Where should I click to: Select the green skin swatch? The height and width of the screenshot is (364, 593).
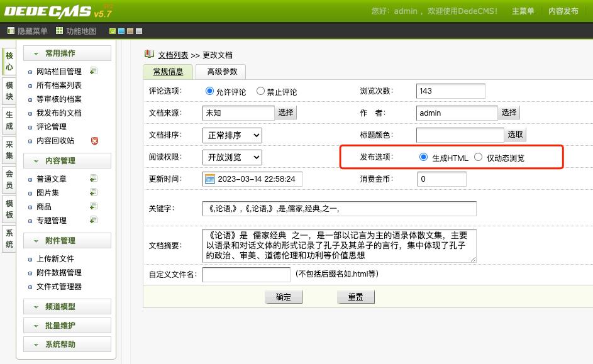point(113,31)
